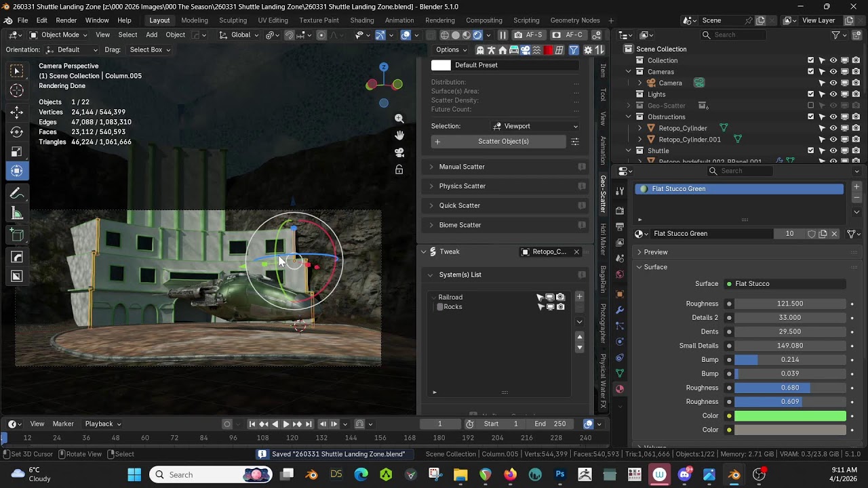Open the Selection Viewport dropdown
Image resolution: width=868 pixels, height=488 pixels.
point(536,126)
